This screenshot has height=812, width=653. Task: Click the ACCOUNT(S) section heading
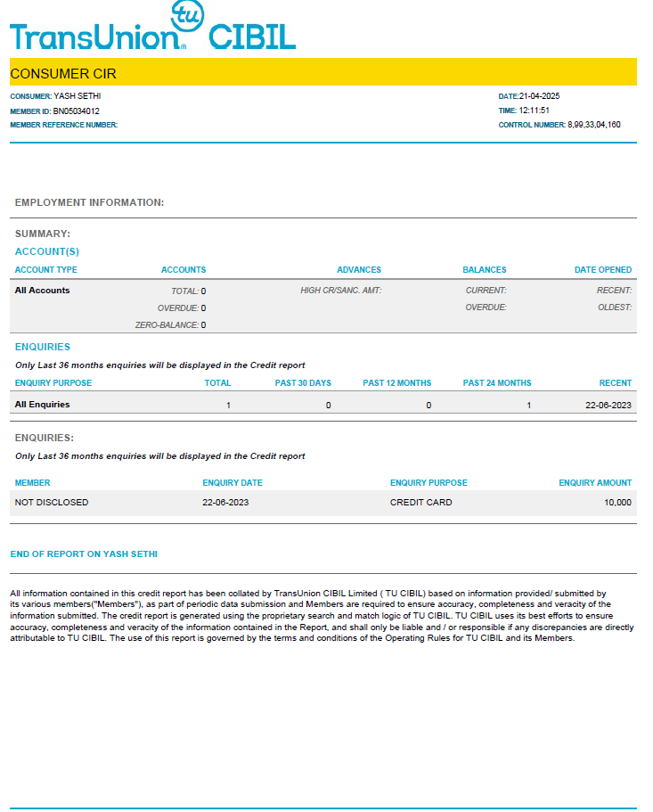pos(47,251)
